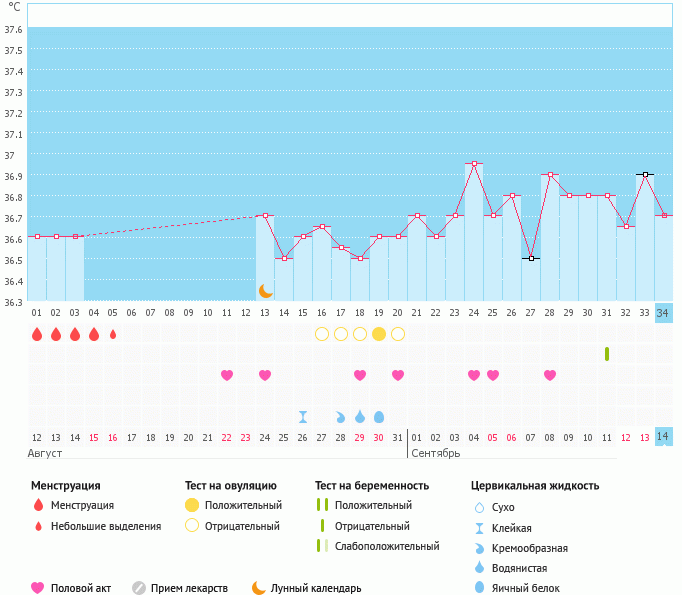Click the menstruation drop on cycle day 01
Screen dimensions: 682x595
click(37, 334)
